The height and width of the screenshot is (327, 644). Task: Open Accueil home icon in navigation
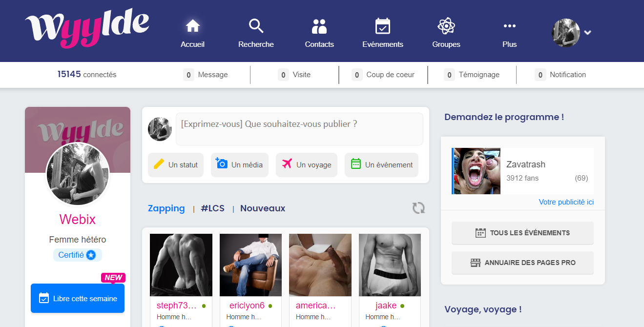192,33
